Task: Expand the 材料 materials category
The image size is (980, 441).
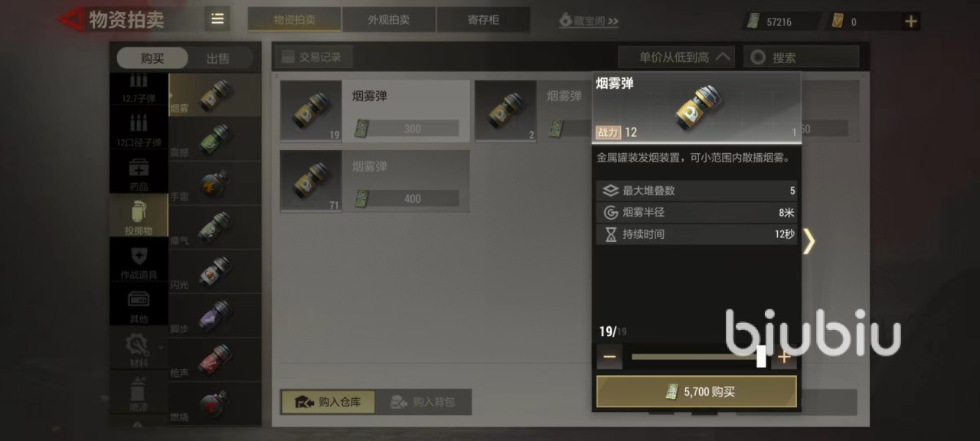Action: click(139, 349)
